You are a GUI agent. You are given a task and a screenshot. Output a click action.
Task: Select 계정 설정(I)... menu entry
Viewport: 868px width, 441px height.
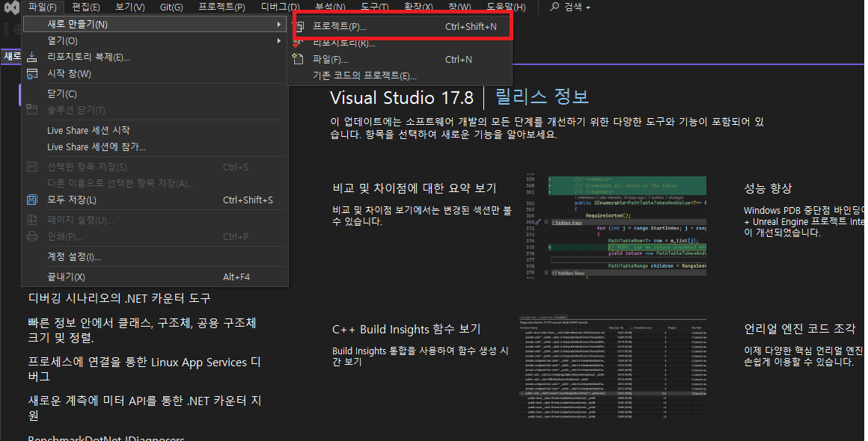tap(155, 257)
